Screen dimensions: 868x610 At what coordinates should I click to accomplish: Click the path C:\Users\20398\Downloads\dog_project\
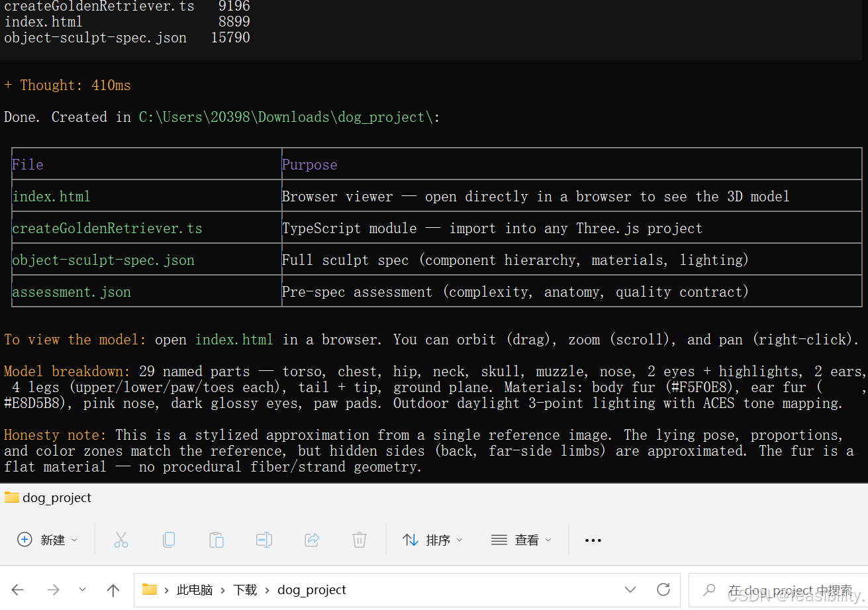[x=286, y=117]
